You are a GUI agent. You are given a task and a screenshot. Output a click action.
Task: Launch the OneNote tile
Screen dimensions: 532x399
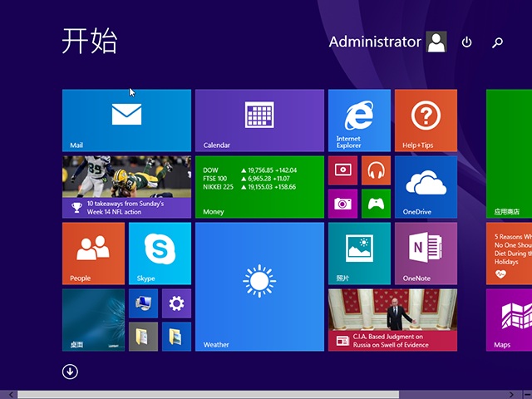pyautogui.click(x=426, y=253)
